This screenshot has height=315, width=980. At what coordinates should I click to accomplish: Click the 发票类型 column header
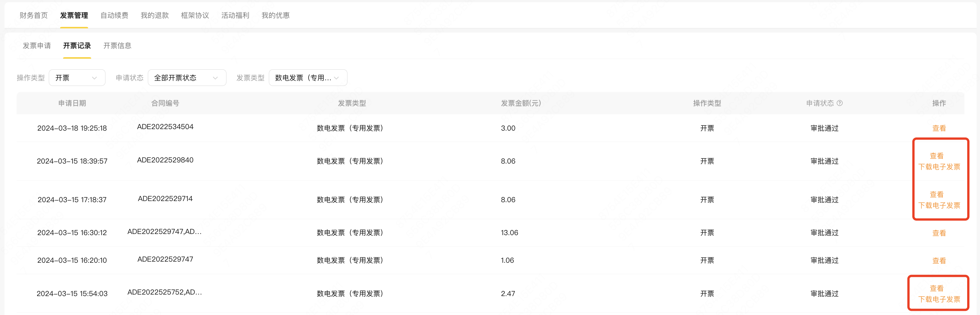click(352, 103)
